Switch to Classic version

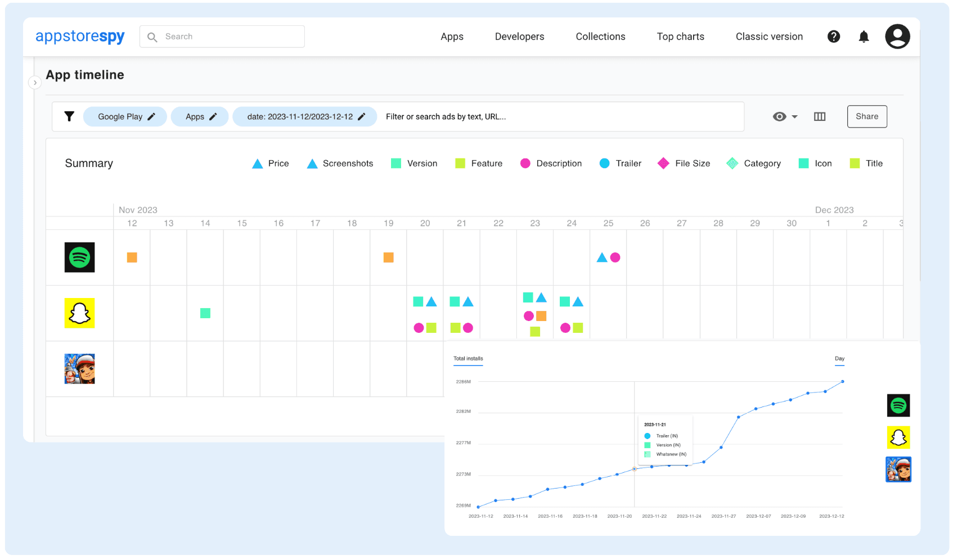(769, 37)
